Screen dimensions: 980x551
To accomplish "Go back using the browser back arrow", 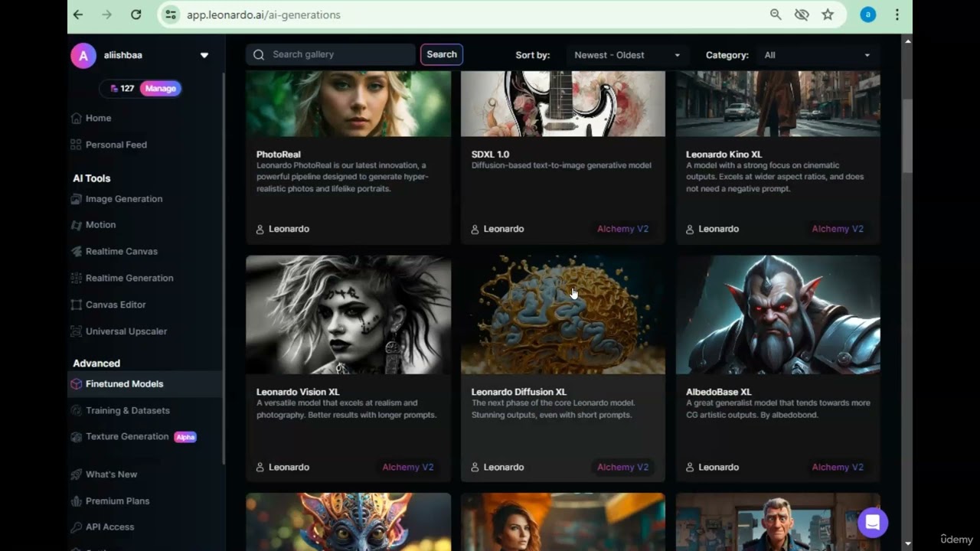I will tap(78, 15).
